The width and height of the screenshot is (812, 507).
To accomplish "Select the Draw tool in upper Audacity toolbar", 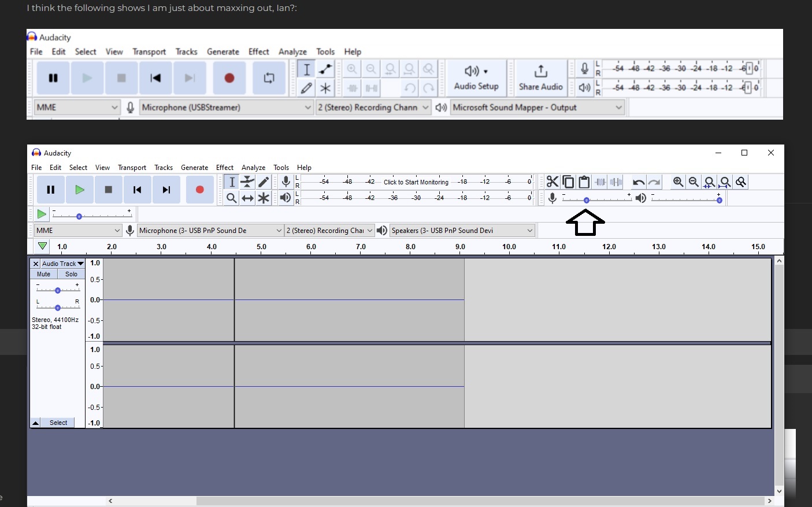I will 306,88.
